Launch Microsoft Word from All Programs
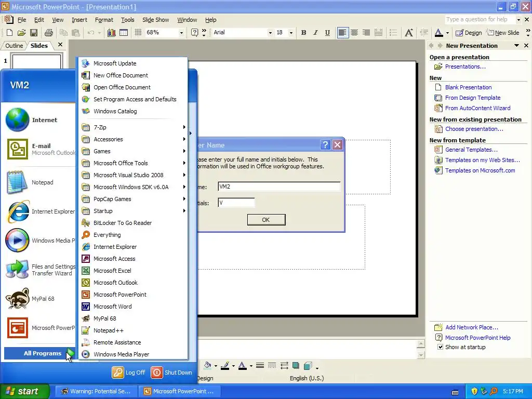This screenshot has height=399, width=532. [x=113, y=307]
